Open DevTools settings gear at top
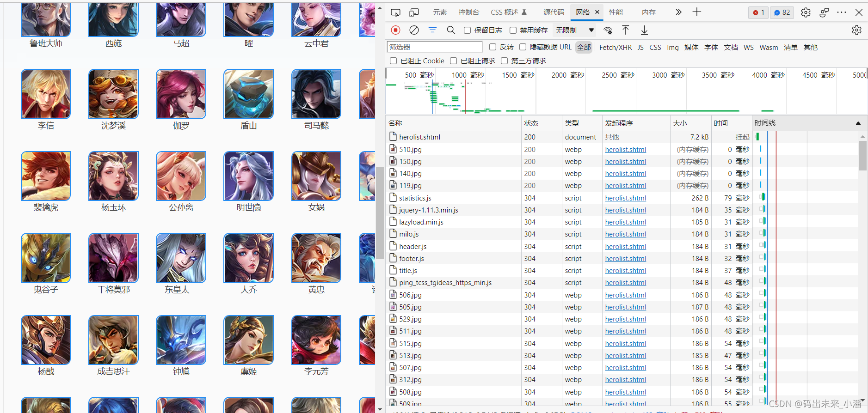The width and height of the screenshot is (868, 413). [806, 12]
